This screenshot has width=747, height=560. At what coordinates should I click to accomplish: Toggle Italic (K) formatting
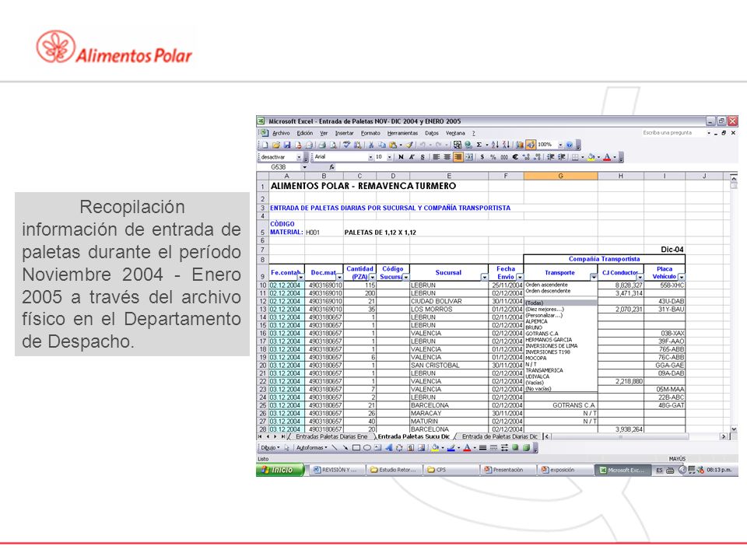tap(412, 156)
